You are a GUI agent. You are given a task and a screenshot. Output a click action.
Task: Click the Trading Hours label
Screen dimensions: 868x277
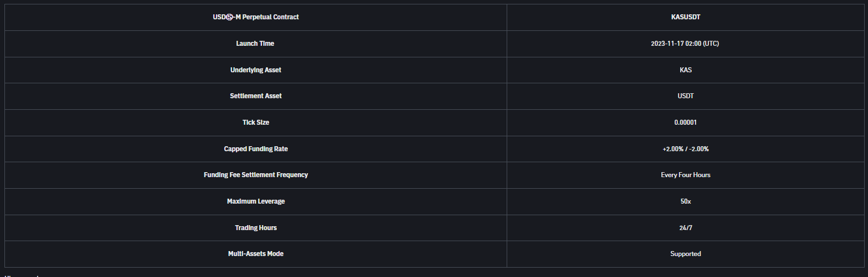coord(256,228)
